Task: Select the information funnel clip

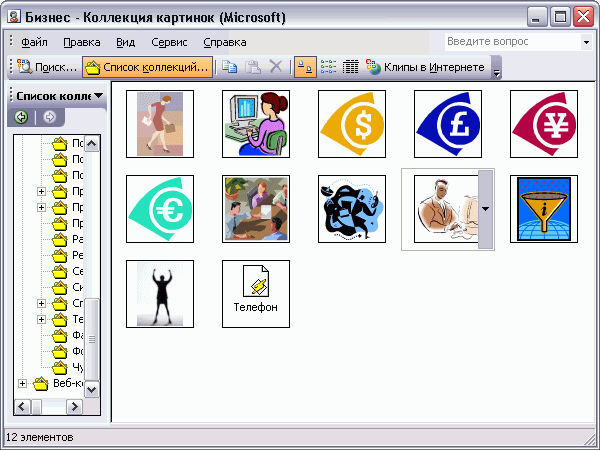Action: (544, 209)
